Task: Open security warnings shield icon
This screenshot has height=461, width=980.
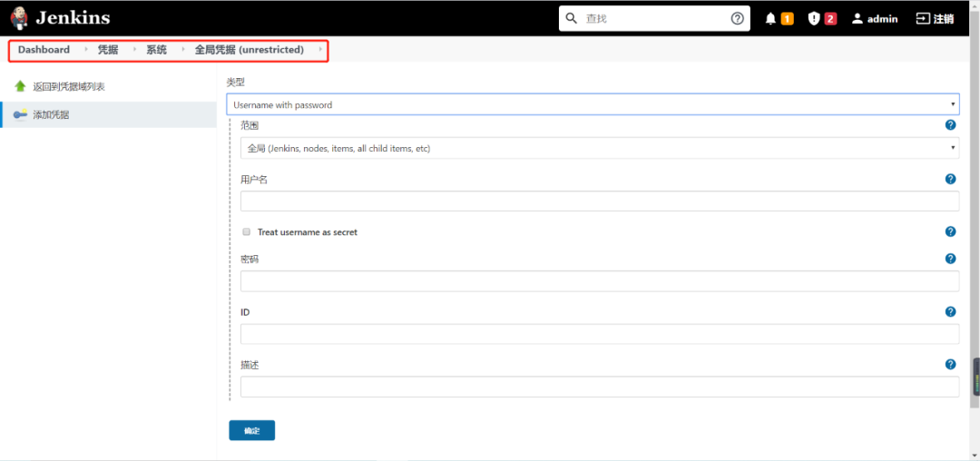Action: click(813, 19)
